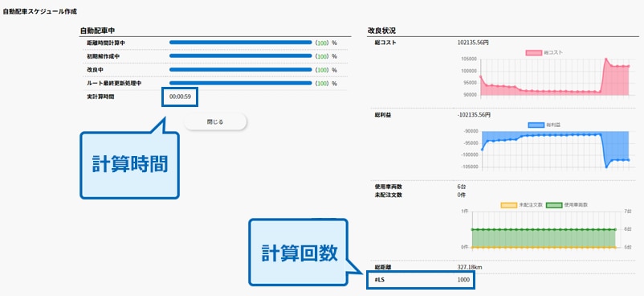Click the pink 総コスト line chart

pyautogui.click(x=554, y=78)
